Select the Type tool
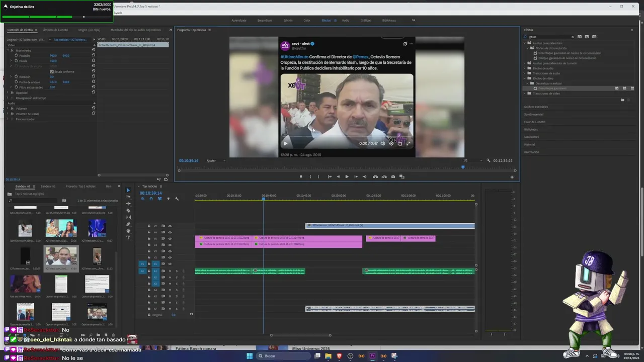Viewport: 644px width, 362px height. tap(128, 238)
